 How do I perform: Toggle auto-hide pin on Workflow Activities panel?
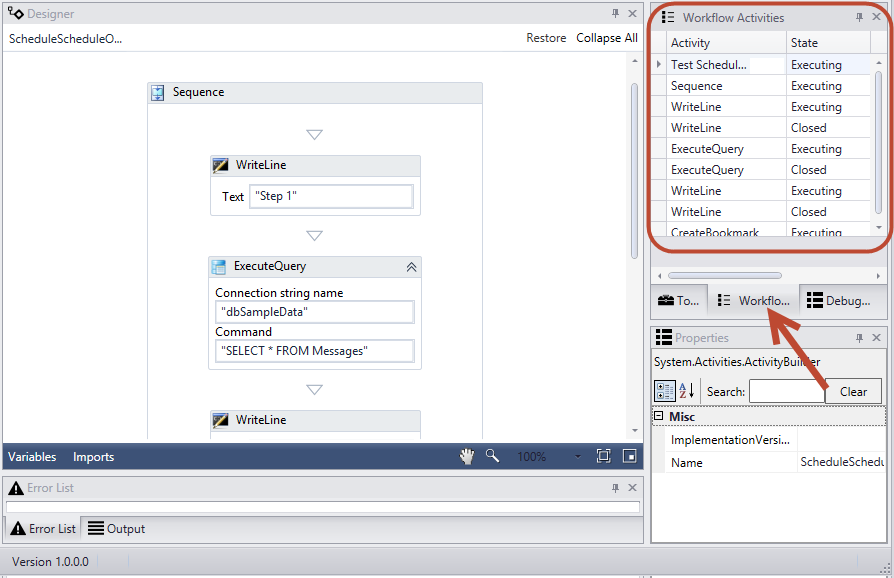[861, 17]
